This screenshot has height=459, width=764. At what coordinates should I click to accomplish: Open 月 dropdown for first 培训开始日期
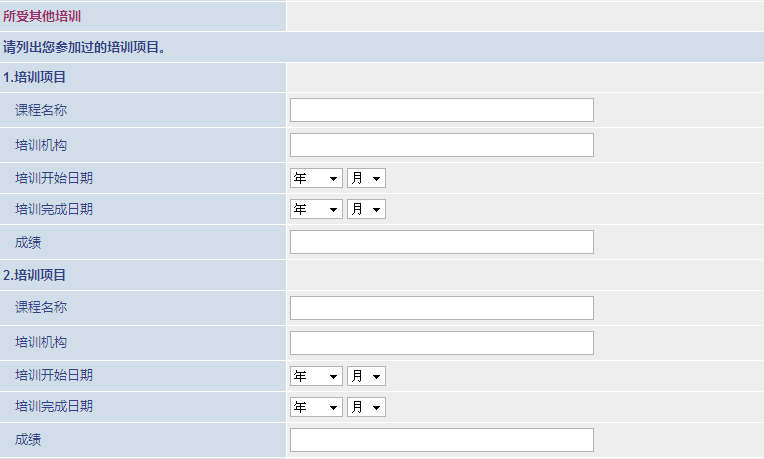pos(366,178)
